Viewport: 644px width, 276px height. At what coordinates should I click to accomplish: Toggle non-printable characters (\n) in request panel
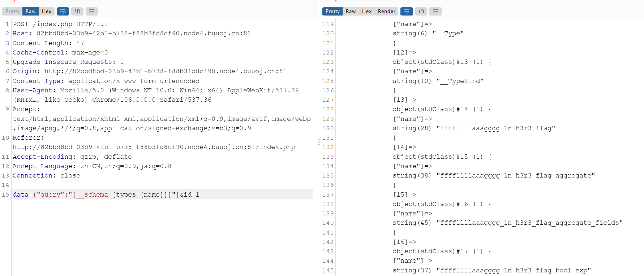(x=77, y=11)
